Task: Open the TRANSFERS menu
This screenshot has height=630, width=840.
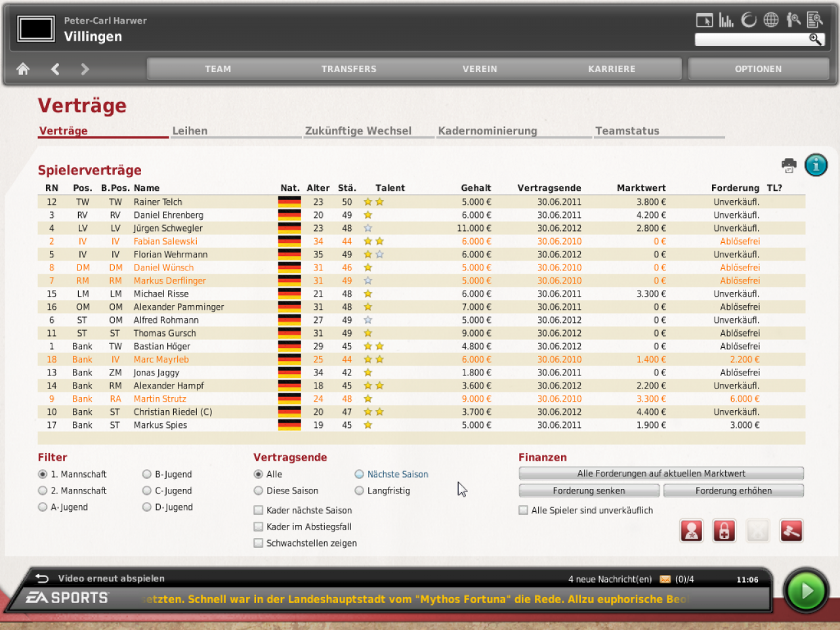Action: tap(349, 69)
